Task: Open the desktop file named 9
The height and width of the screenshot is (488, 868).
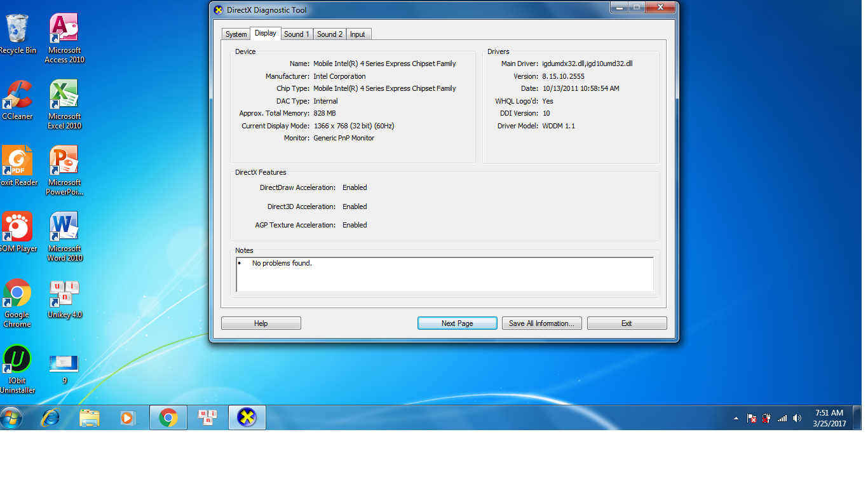Action: coord(64,369)
